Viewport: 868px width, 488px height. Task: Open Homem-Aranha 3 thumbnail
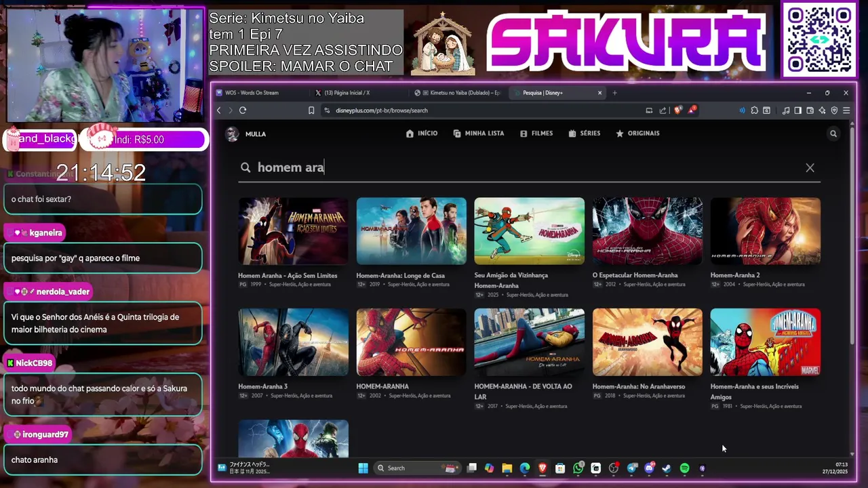click(x=293, y=342)
